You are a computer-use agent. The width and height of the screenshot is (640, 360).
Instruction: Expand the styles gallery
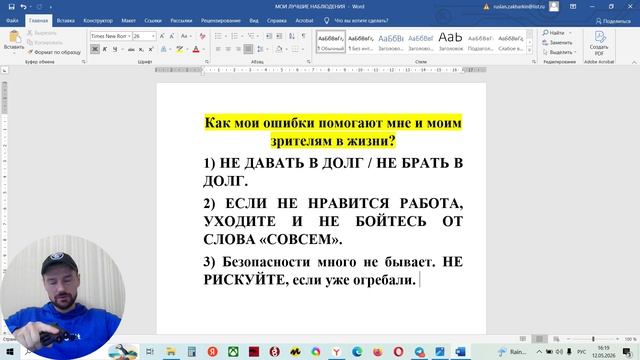click(x=529, y=50)
